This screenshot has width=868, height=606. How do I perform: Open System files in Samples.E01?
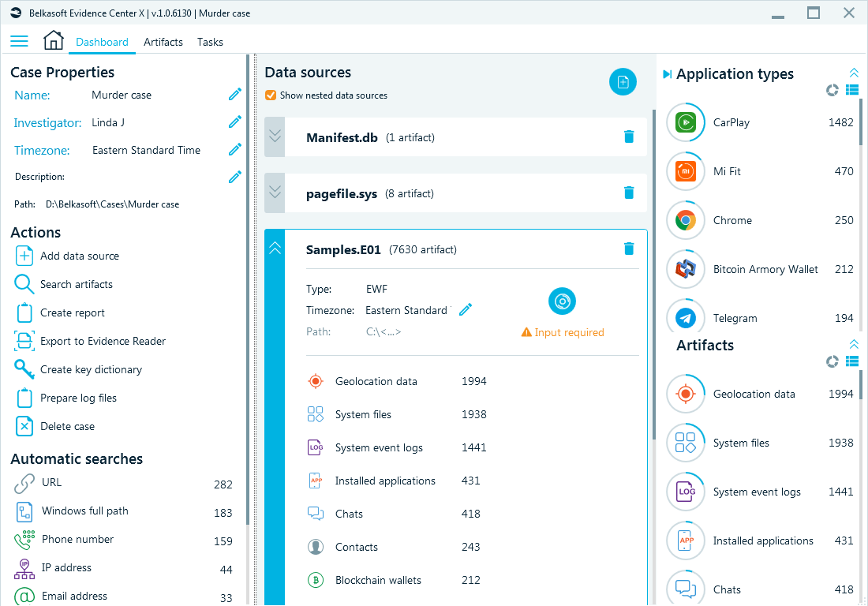397,414
